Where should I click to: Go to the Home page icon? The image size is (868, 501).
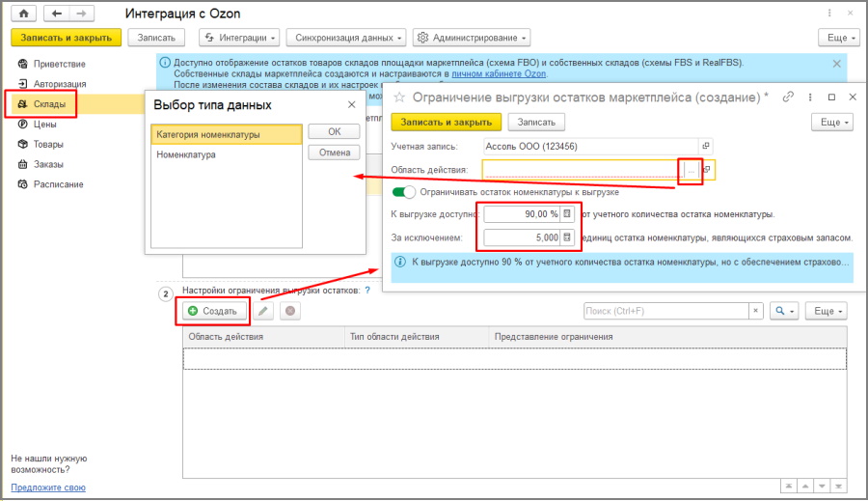[24, 14]
